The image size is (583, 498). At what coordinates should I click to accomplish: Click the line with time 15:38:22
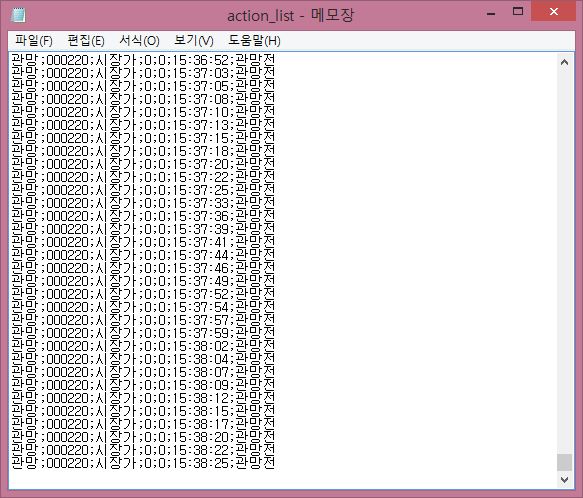(143, 451)
